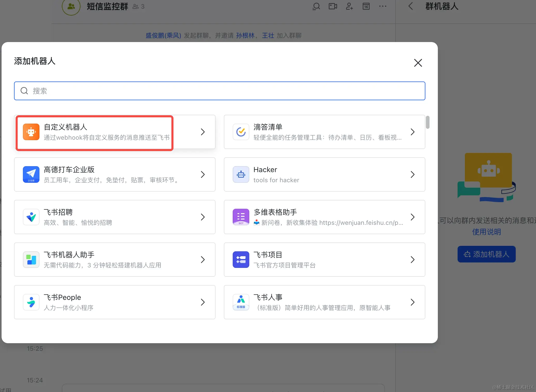The width and height of the screenshot is (536, 392).
Task: Click the 飞书人事 标准版 icon
Action: click(241, 302)
